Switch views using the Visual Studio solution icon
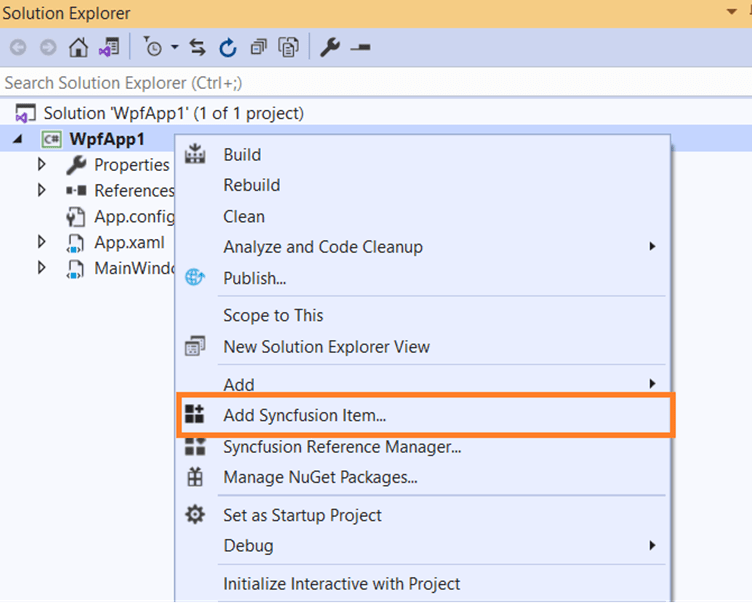 coord(108,47)
